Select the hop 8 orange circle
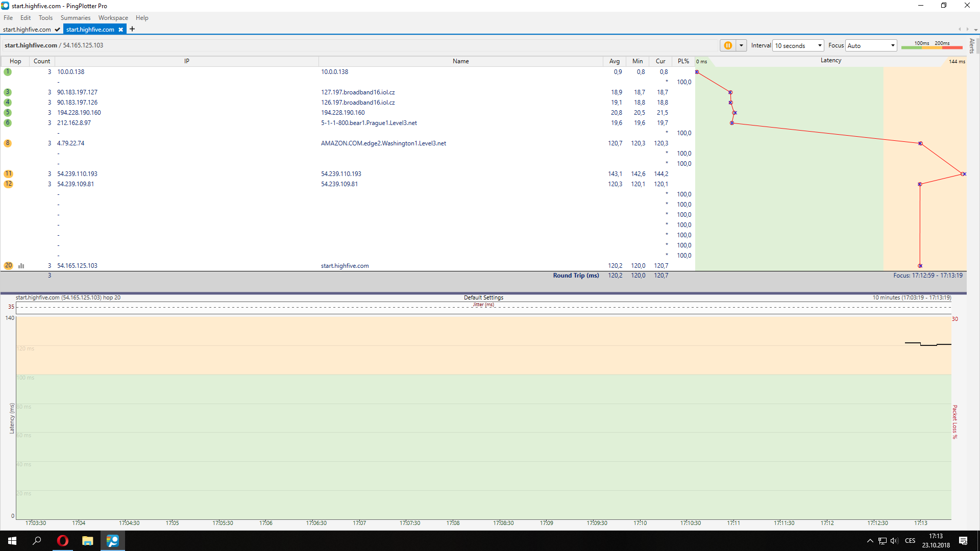Screen dimensions: 980x551 (x=8, y=143)
